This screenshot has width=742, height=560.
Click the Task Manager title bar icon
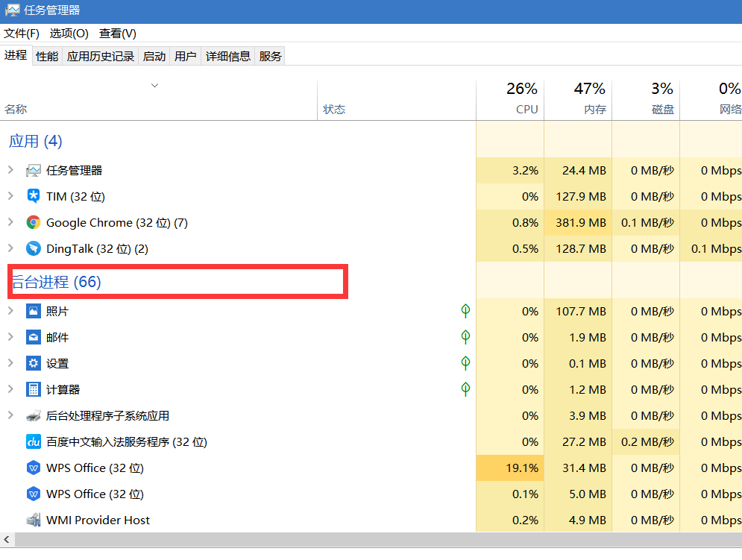click(13, 10)
